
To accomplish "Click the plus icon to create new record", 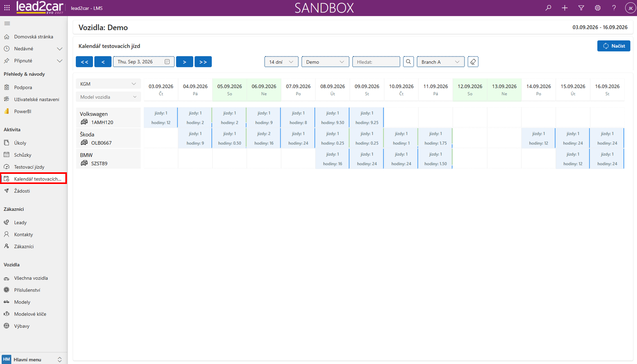I will click(565, 8).
